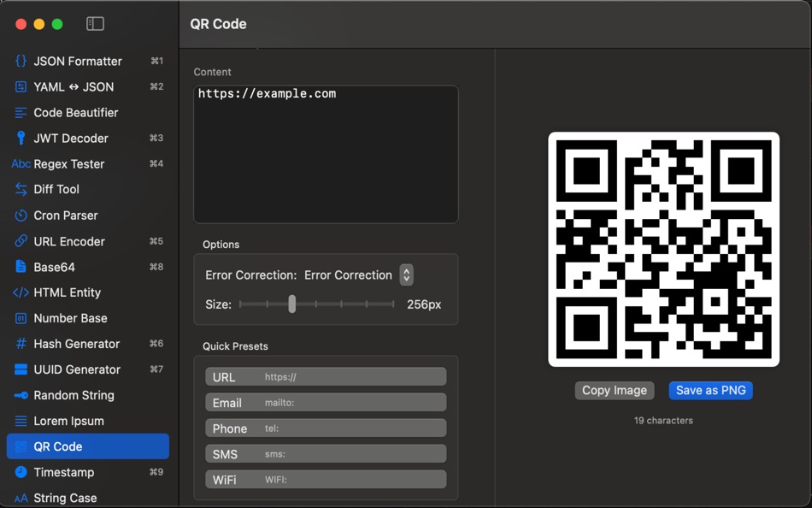812x508 pixels.
Task: Adjust the QR code Size slider
Action: [293, 304]
